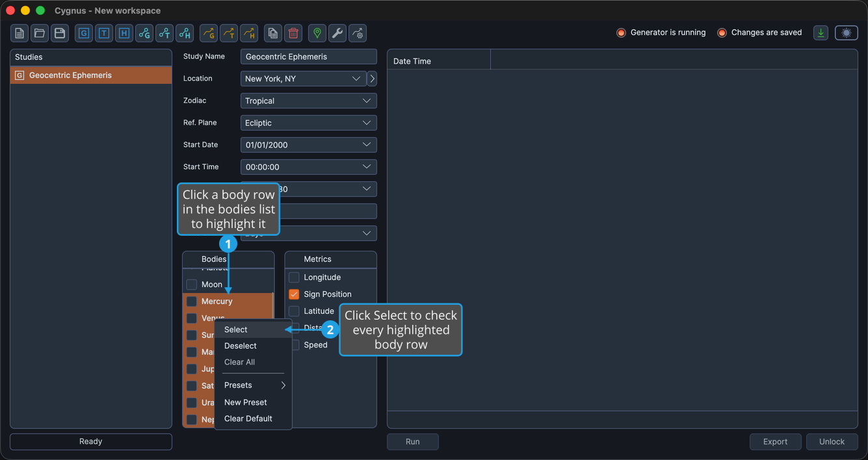Choose Clear All in the context menu
This screenshot has height=460, width=868.
pyautogui.click(x=254, y=362)
